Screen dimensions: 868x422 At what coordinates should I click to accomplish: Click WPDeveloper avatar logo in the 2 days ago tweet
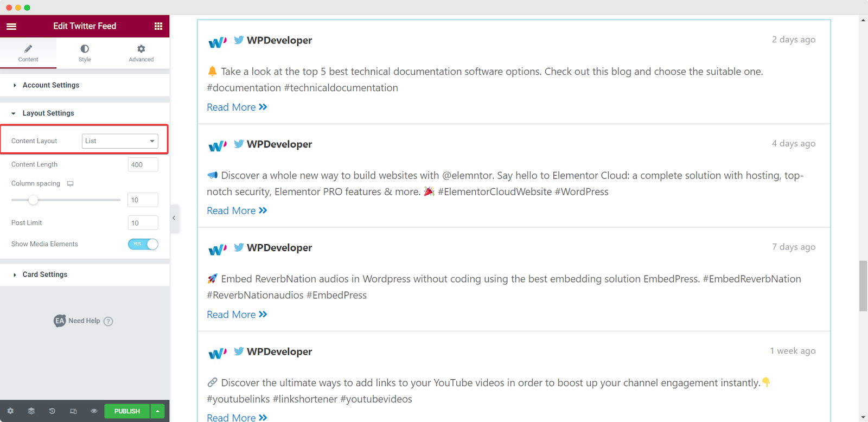[218, 42]
